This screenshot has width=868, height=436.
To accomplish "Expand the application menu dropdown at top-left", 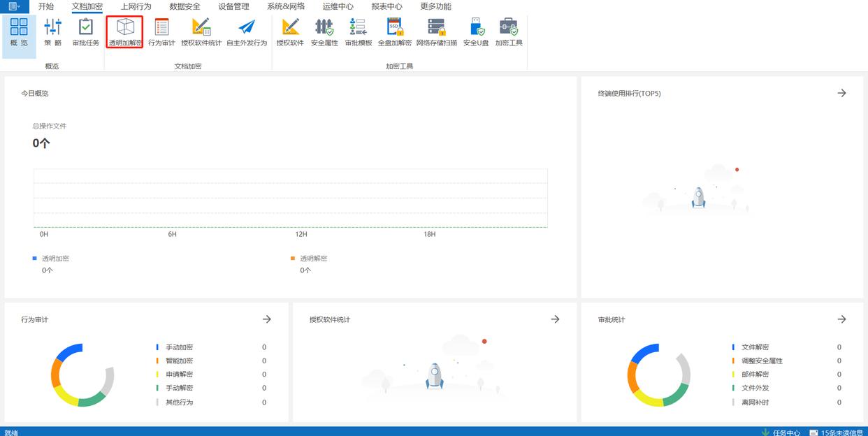I will point(14,6).
